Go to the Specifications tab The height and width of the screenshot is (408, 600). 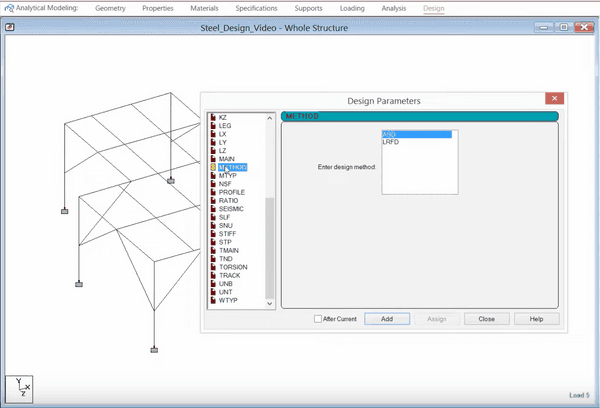256,8
